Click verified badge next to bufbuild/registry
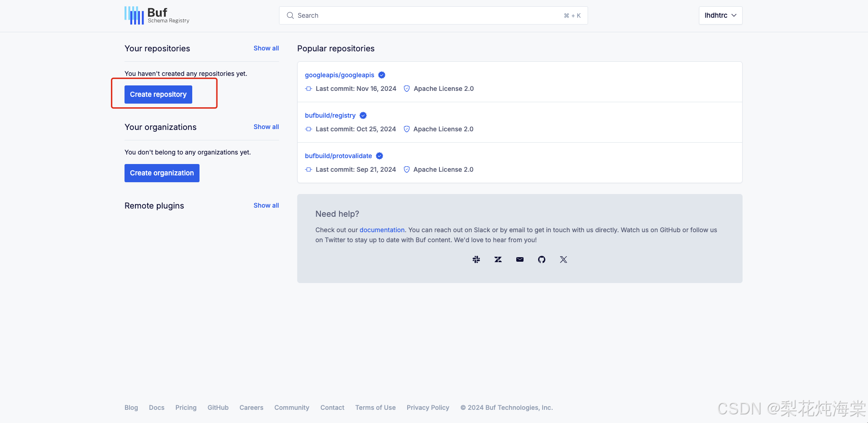This screenshot has height=423, width=868. pos(363,115)
